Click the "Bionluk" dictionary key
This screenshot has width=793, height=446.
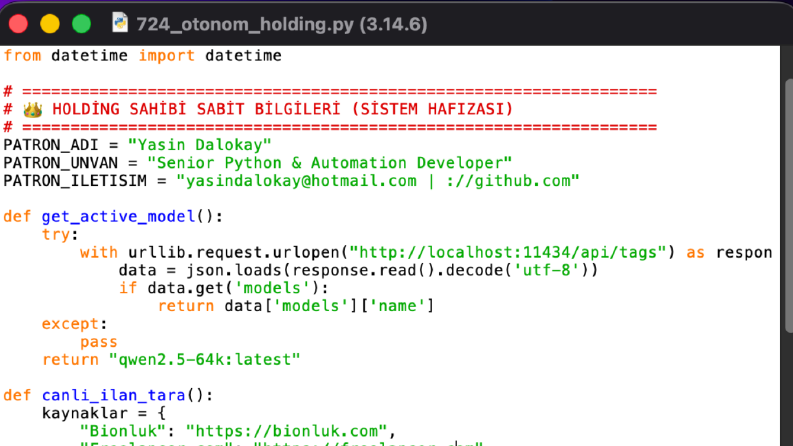(x=123, y=431)
